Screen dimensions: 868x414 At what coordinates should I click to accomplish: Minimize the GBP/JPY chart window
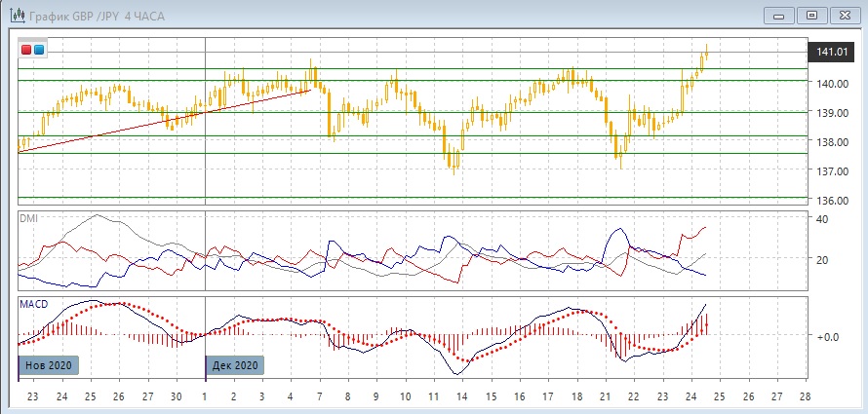click(776, 14)
